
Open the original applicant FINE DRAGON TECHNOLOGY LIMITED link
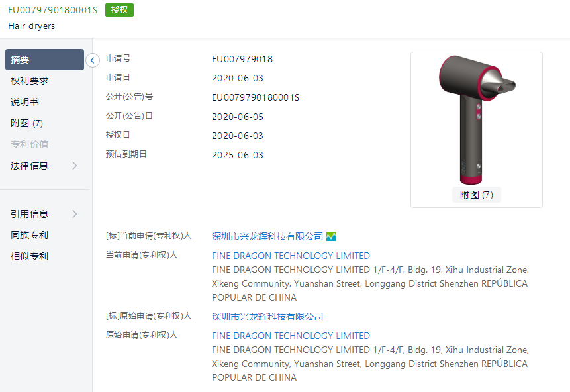point(291,336)
